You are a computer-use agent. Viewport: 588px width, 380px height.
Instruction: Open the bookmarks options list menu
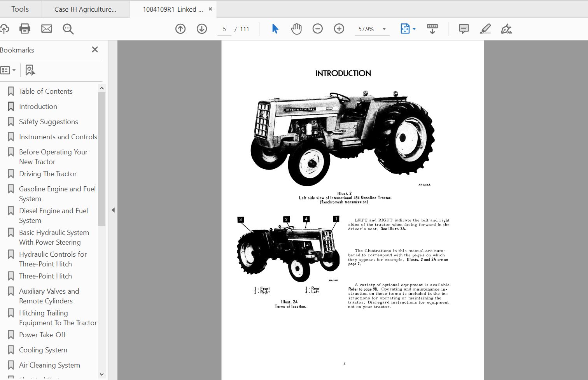point(8,70)
